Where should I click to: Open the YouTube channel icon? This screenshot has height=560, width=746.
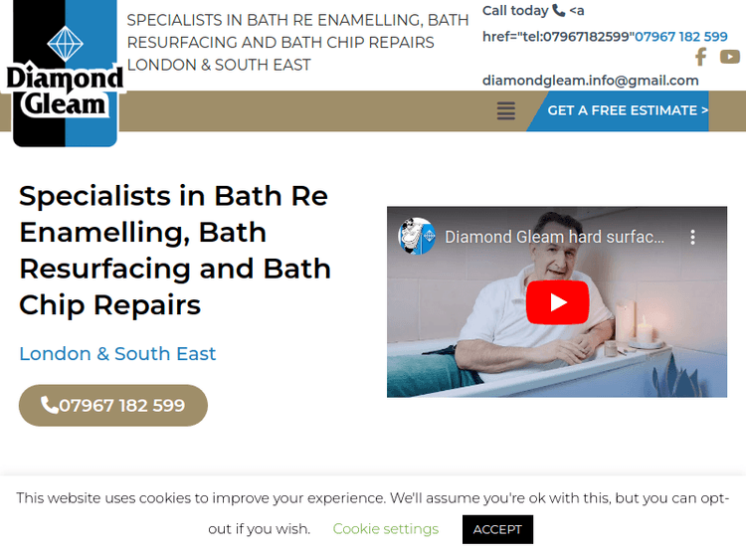click(x=729, y=57)
